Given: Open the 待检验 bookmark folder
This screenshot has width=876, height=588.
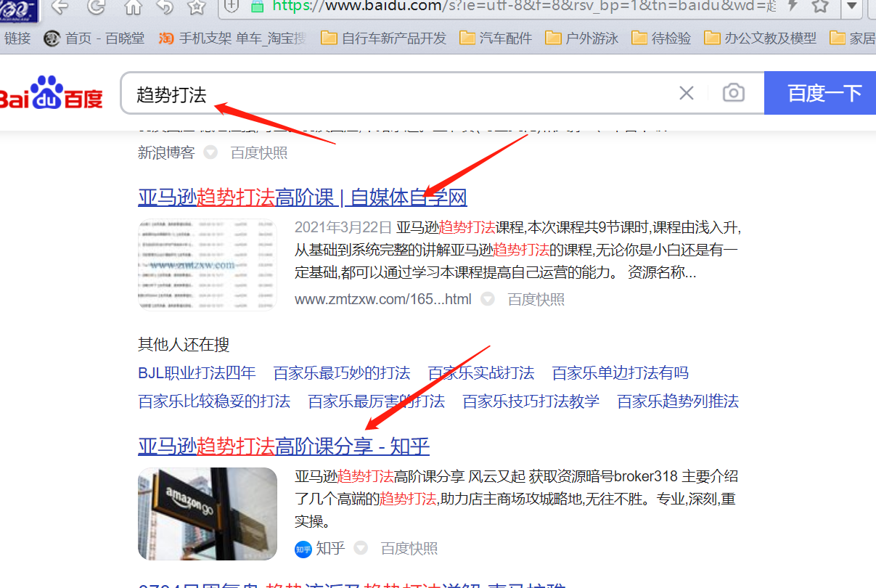Looking at the screenshot, I should (661, 38).
